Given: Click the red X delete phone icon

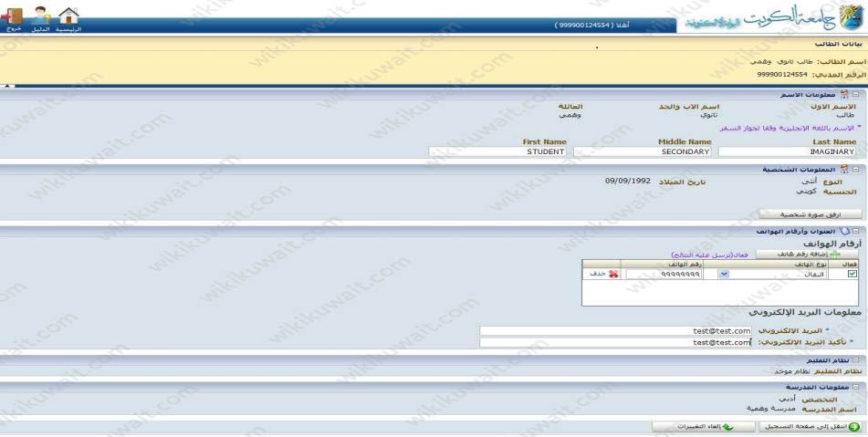Looking at the screenshot, I should pos(612,273).
